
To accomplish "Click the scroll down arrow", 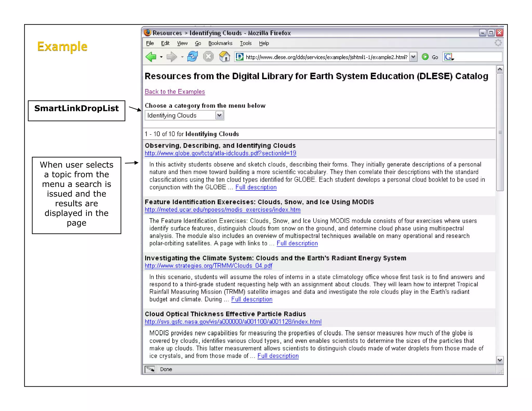I will (500, 360).
